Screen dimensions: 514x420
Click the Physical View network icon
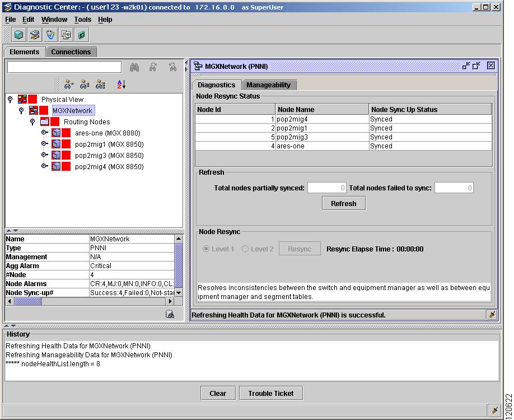click(22, 99)
